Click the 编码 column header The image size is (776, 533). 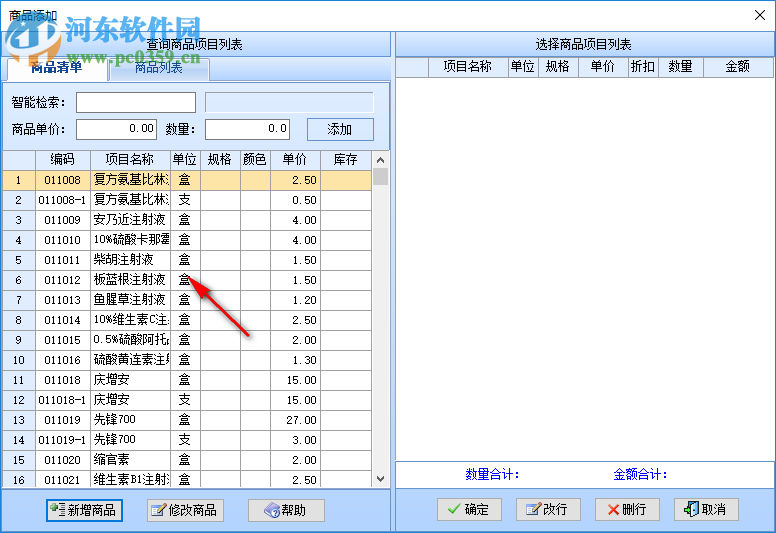[63, 160]
